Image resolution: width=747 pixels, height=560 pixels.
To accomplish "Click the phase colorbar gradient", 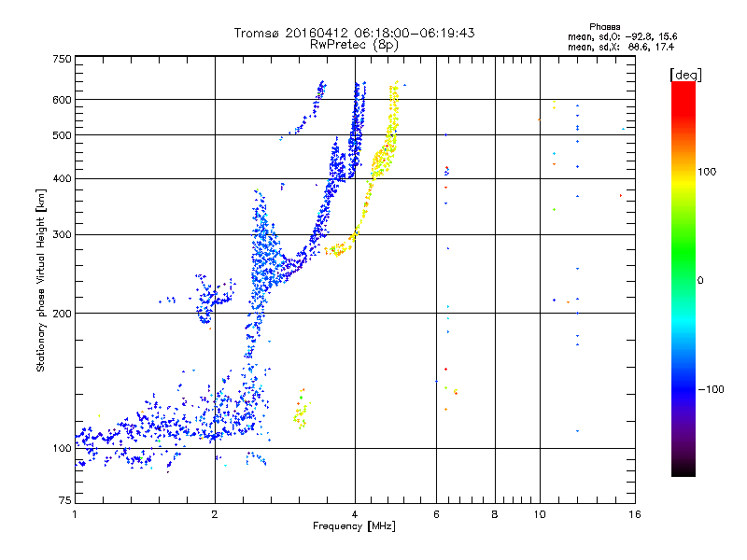I will pyautogui.click(x=684, y=278).
